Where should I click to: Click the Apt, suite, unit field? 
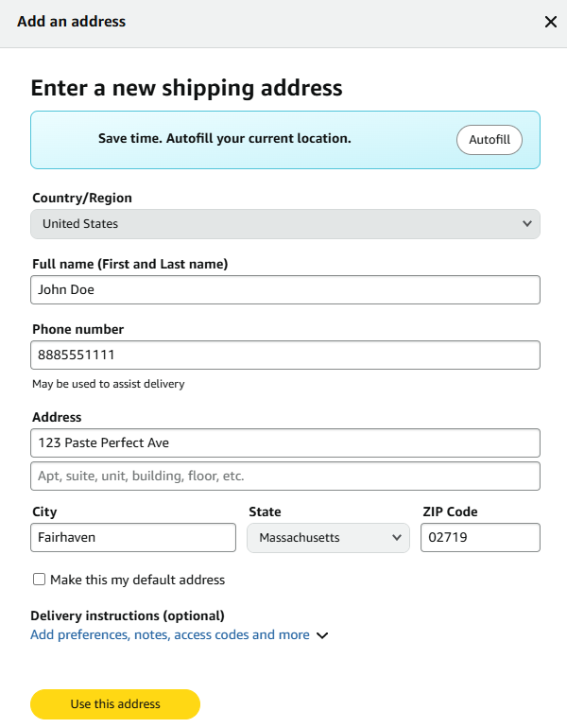(284, 476)
